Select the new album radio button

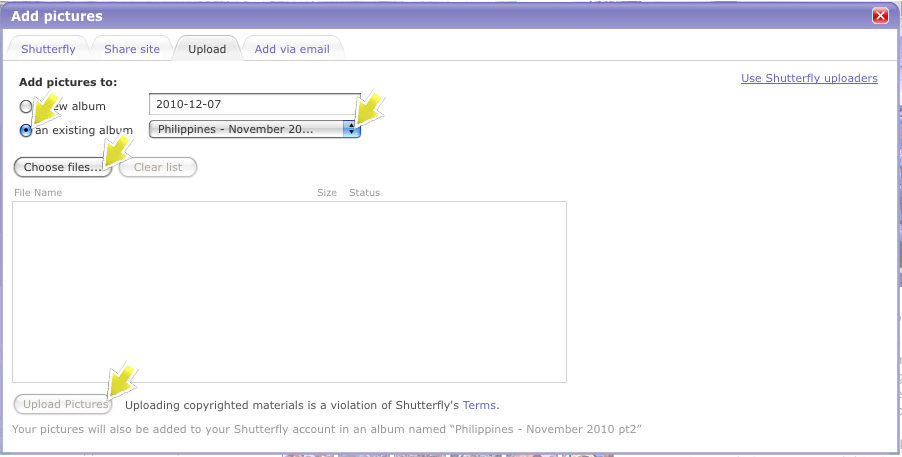pyautogui.click(x=26, y=106)
